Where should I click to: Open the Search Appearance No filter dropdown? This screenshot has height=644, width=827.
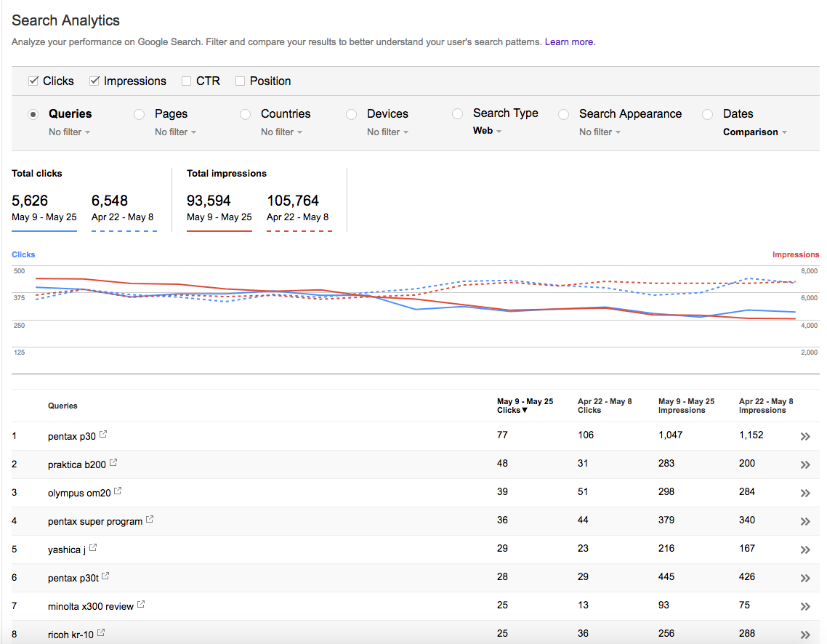coord(600,132)
